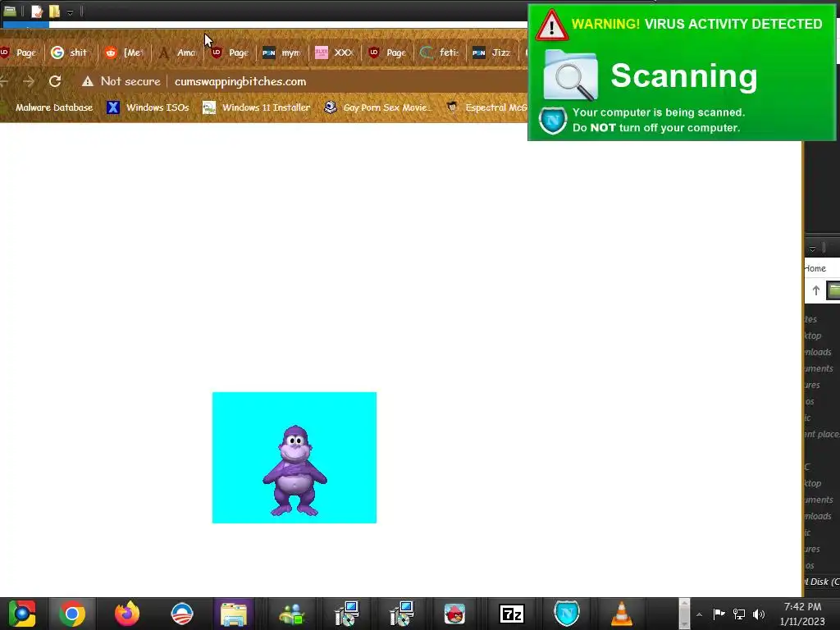Switch to the PSN 'Jizz' tab
The image size is (840, 630).
pyautogui.click(x=492, y=52)
